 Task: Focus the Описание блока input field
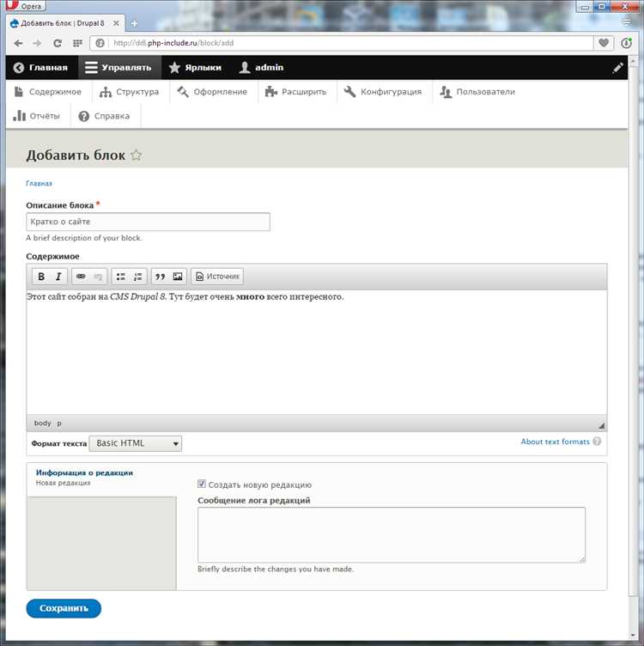(x=149, y=222)
